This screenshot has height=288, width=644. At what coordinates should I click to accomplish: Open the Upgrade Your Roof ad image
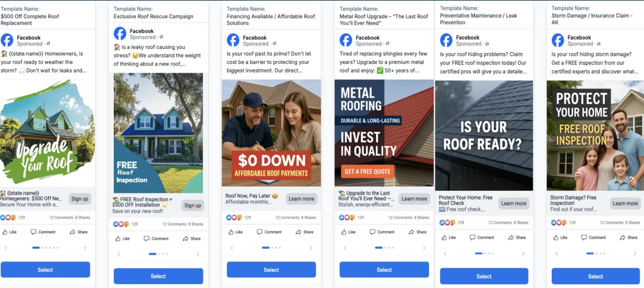47,133
